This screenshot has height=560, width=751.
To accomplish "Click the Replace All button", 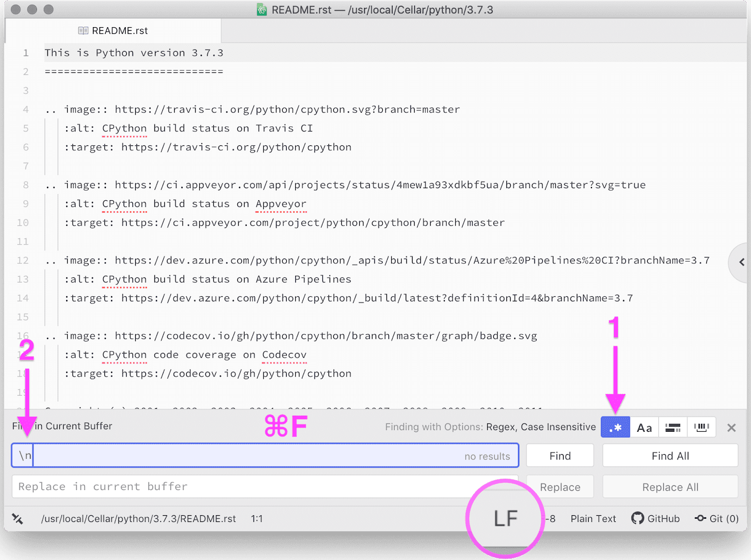I will pos(670,487).
